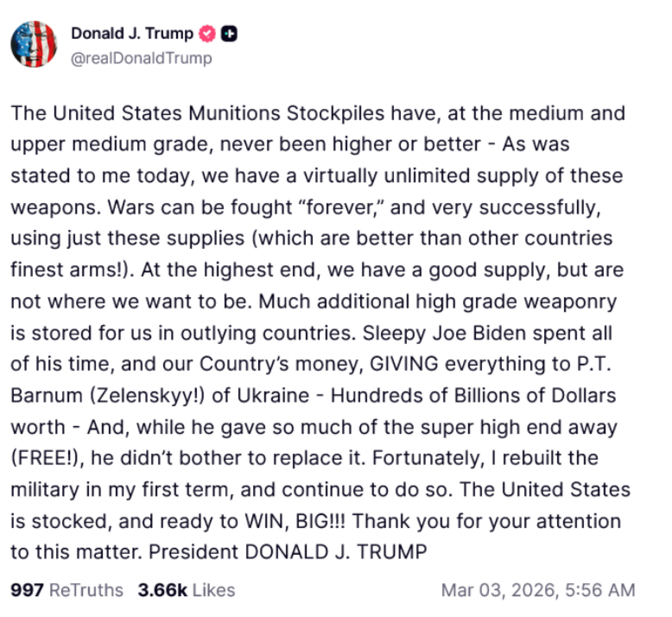
Task: Click the signature "President DONALD J. TRUMP"
Action: click(288, 552)
